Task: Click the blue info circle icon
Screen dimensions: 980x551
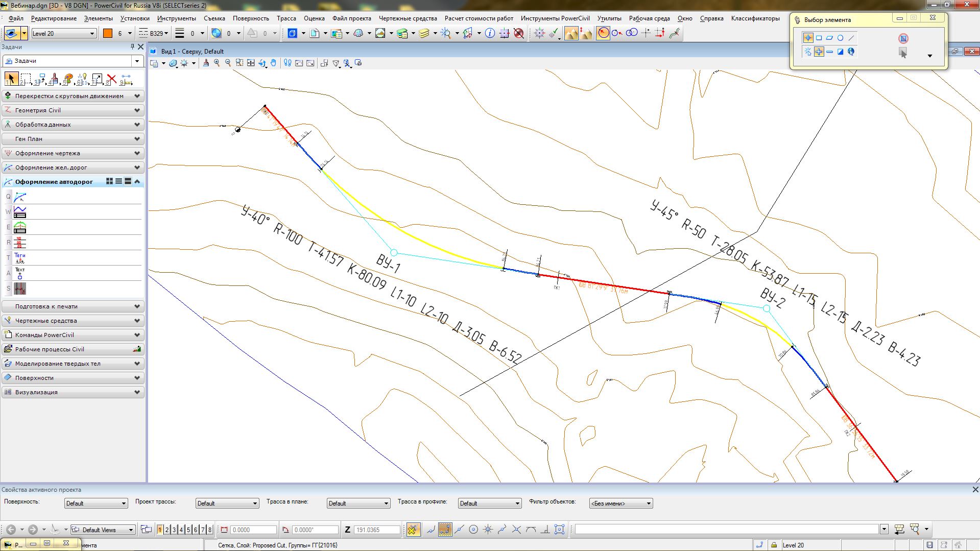Action: coord(490,33)
